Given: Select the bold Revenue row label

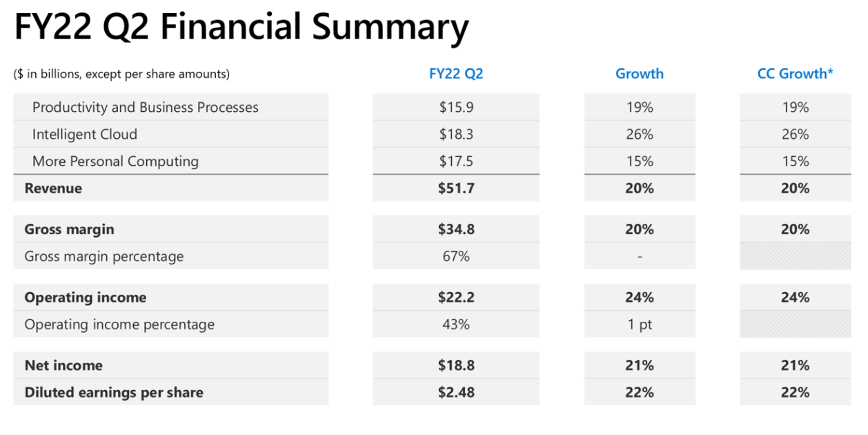Looking at the screenshot, I should pyautogui.click(x=53, y=188).
